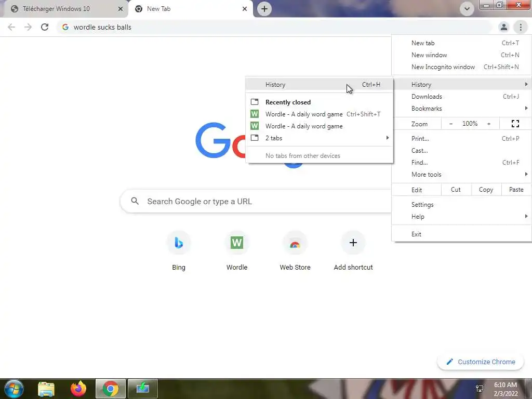Click the three-dot Chrome menu icon
532x399 pixels.
click(x=521, y=27)
